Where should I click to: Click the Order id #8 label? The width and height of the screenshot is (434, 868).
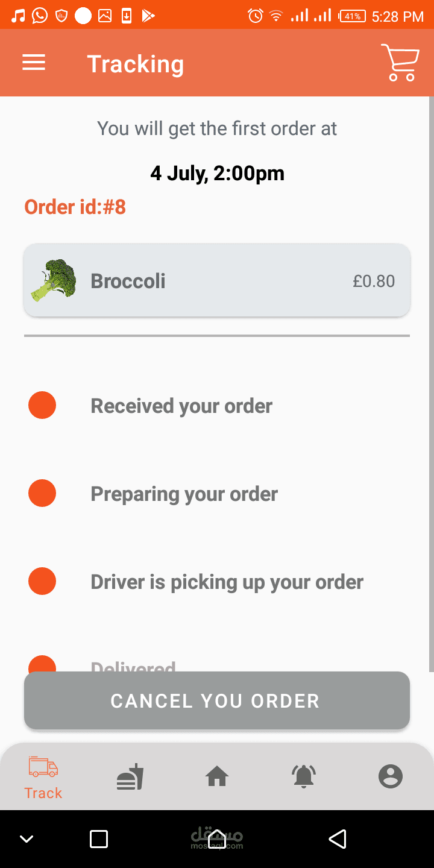pyautogui.click(x=75, y=207)
